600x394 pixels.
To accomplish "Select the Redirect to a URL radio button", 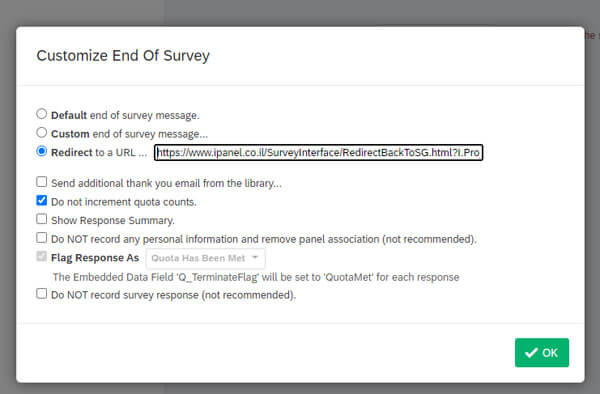I will pyautogui.click(x=41, y=151).
